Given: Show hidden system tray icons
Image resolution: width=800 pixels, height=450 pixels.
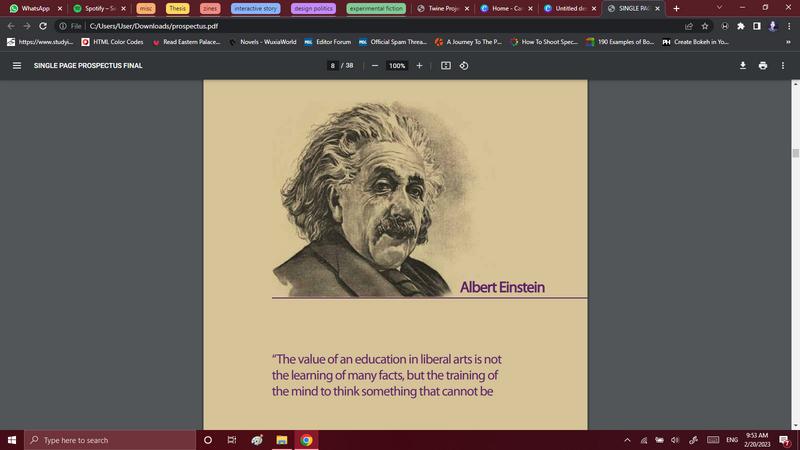Looking at the screenshot, I should [x=627, y=440].
